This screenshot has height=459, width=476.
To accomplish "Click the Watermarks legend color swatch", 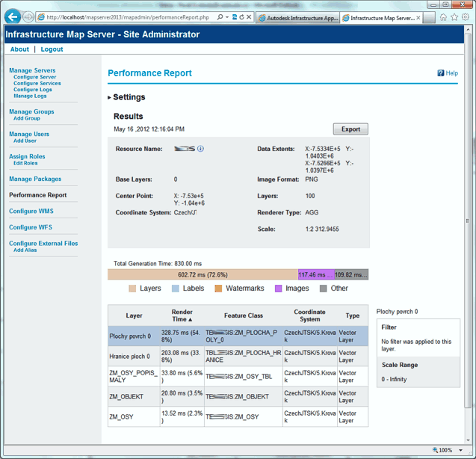I will pyautogui.click(x=218, y=289).
